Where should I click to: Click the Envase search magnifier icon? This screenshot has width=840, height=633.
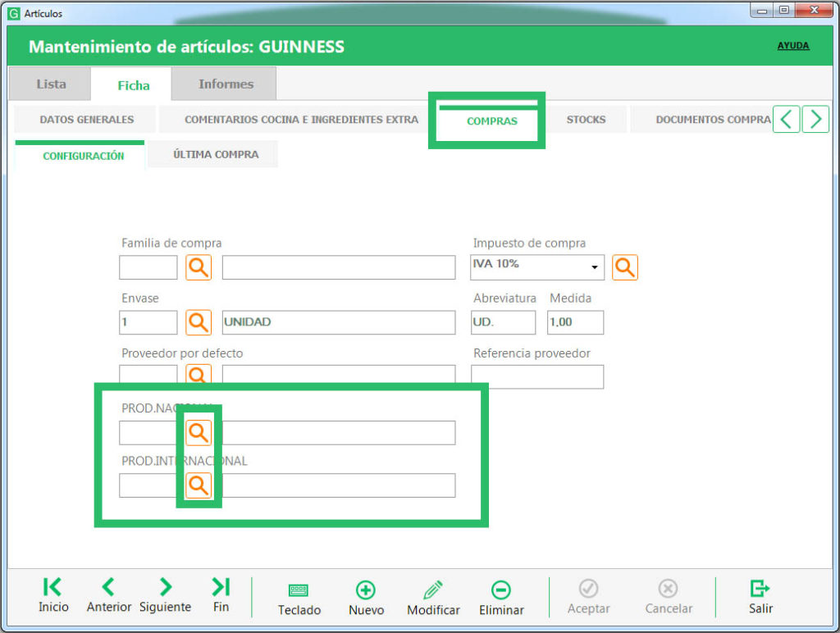[x=199, y=322]
